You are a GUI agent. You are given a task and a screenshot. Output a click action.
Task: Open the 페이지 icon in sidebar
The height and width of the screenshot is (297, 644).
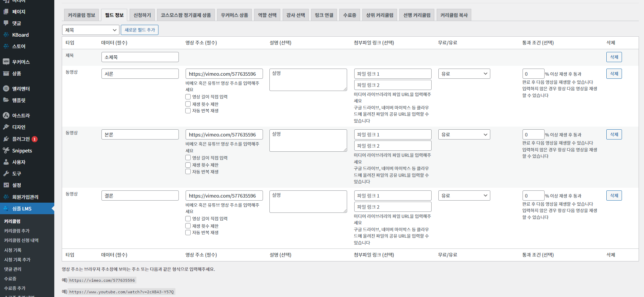point(6,12)
